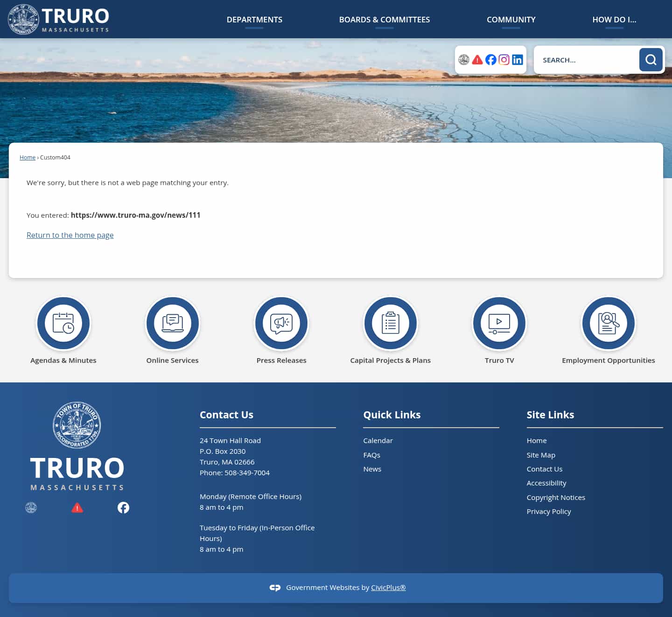This screenshot has width=672, height=617.
Task: Click the Truro TV play icon
Action: point(499,323)
